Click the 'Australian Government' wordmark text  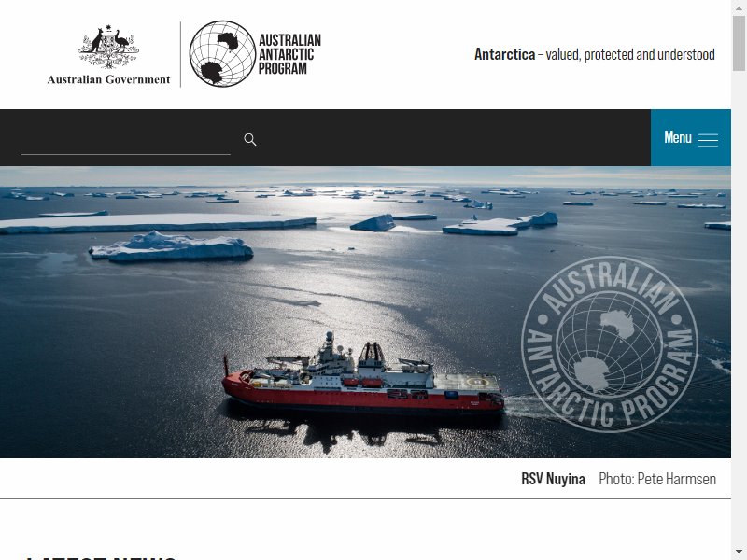(x=108, y=79)
